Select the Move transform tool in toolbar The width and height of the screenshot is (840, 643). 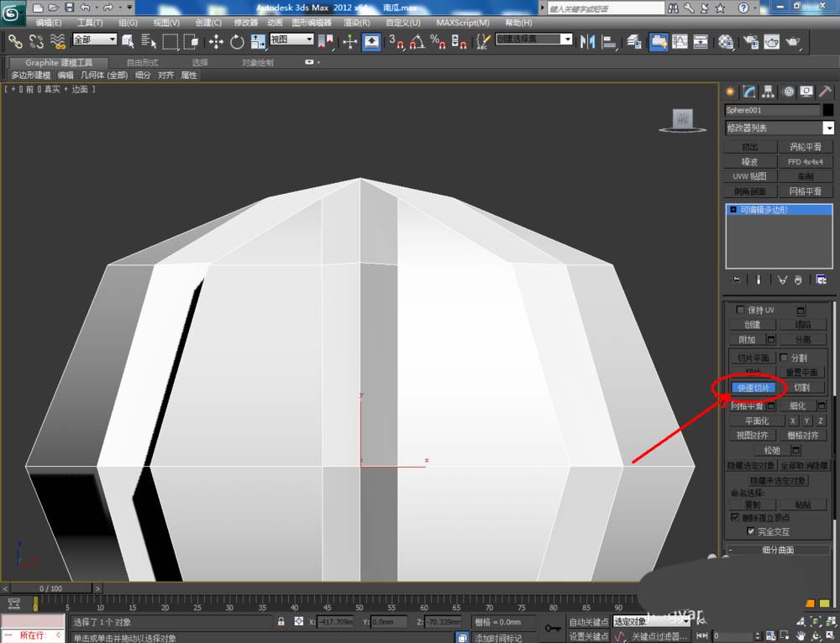(x=216, y=41)
